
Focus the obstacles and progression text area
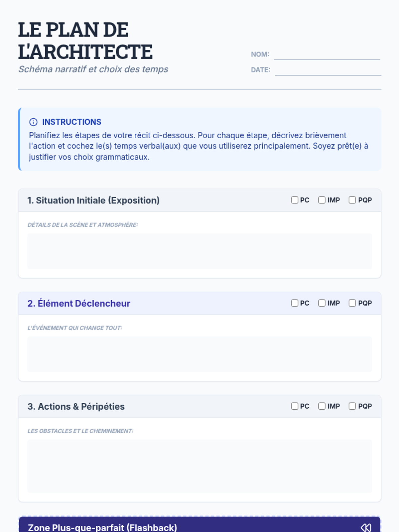pos(199,466)
